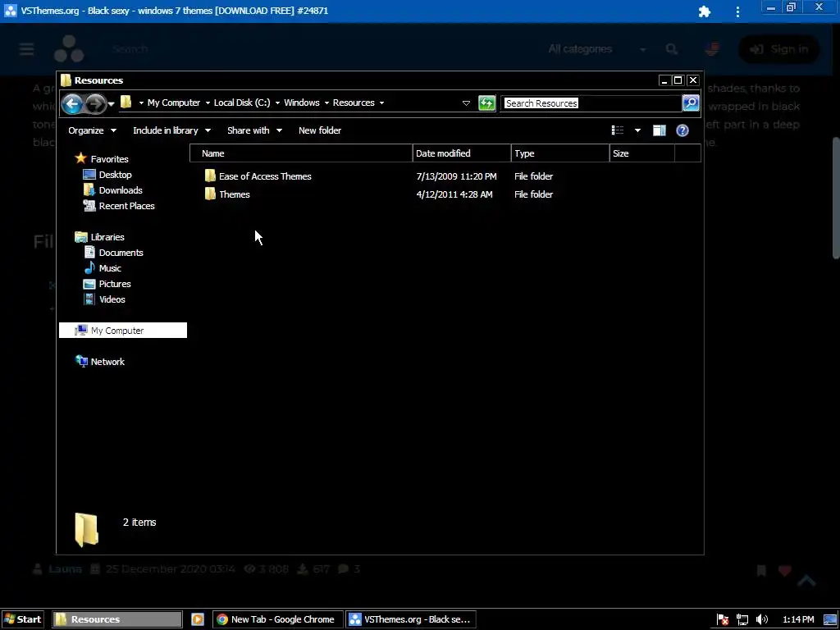Image resolution: width=840 pixels, height=630 pixels.
Task: Toggle the preview pane icon
Action: pos(659,130)
